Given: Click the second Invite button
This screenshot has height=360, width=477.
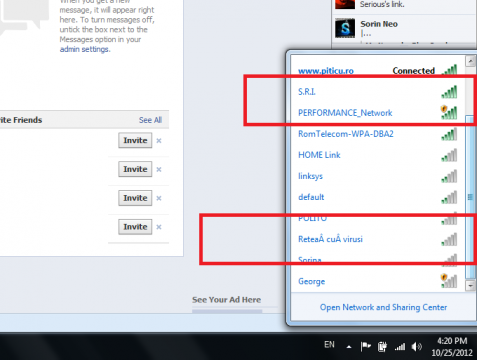Looking at the screenshot, I should (x=135, y=169).
